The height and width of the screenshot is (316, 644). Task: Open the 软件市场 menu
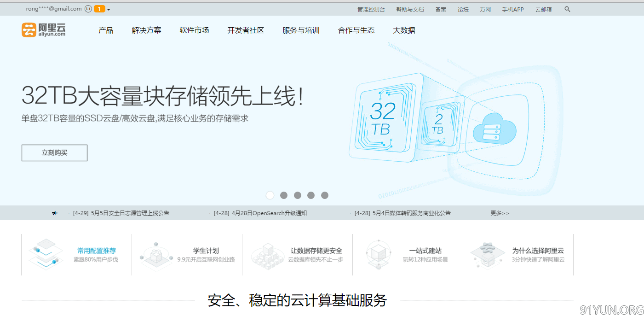(194, 30)
